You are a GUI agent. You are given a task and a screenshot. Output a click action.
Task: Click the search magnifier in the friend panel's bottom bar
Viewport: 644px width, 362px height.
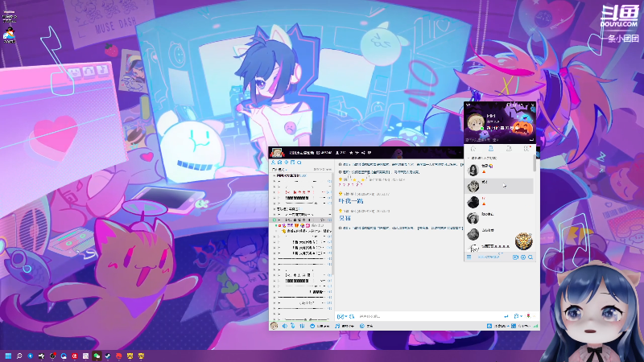(530, 257)
